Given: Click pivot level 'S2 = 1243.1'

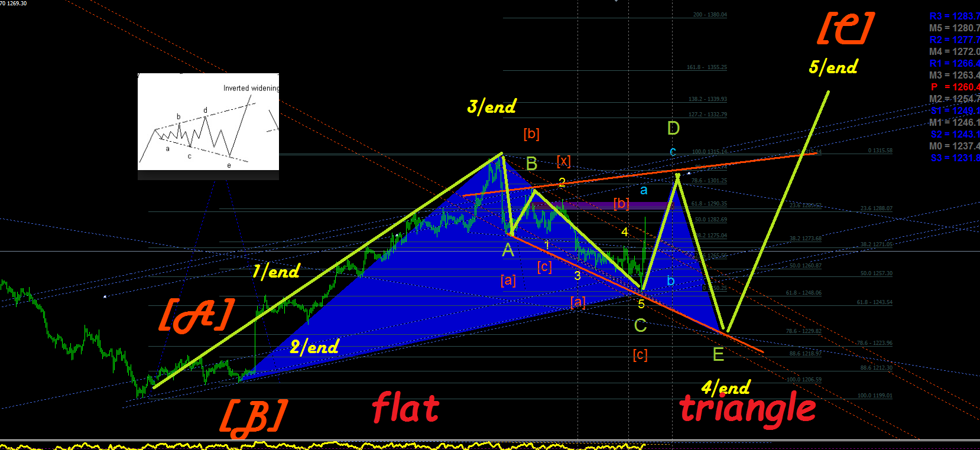Looking at the screenshot, I should click(955, 135).
